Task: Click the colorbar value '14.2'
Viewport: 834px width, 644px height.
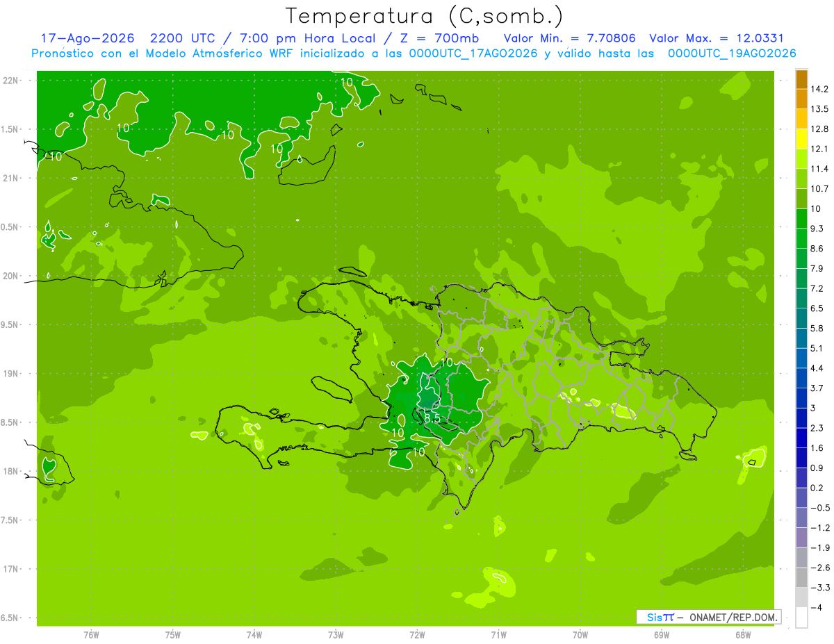Action: 819,89
